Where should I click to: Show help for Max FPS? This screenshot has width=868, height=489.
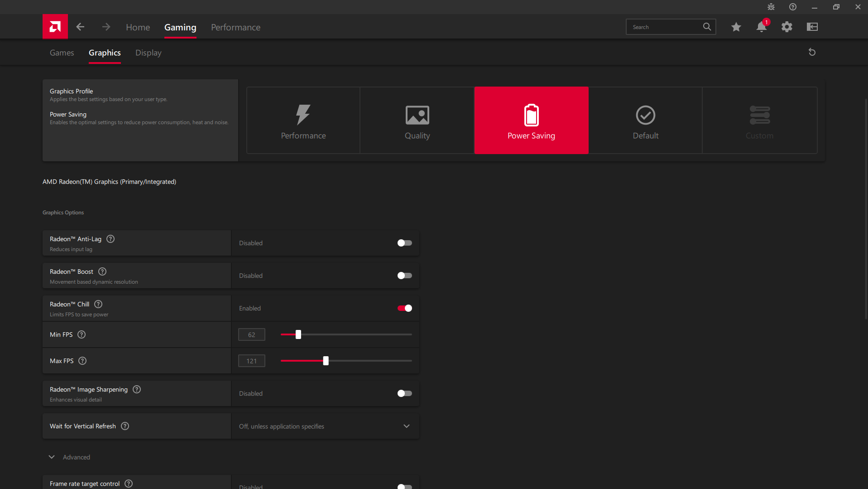82,361
